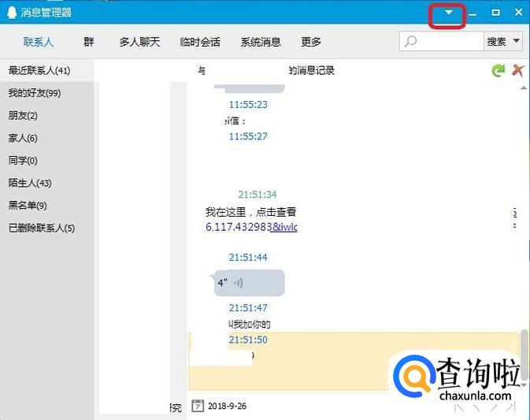
Task: Open the location link 6.117.432983
Action: click(251, 227)
